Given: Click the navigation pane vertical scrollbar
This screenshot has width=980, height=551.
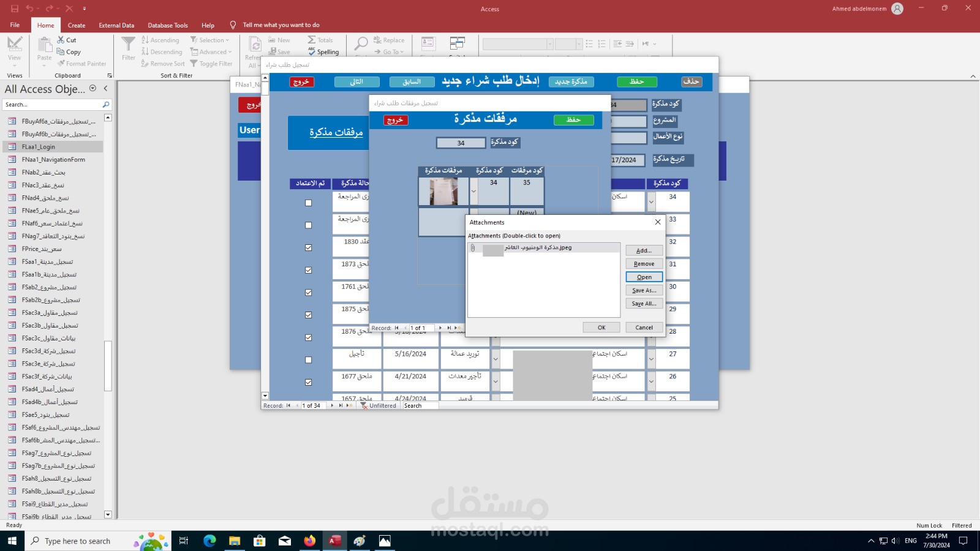Looking at the screenshot, I should tap(108, 365).
